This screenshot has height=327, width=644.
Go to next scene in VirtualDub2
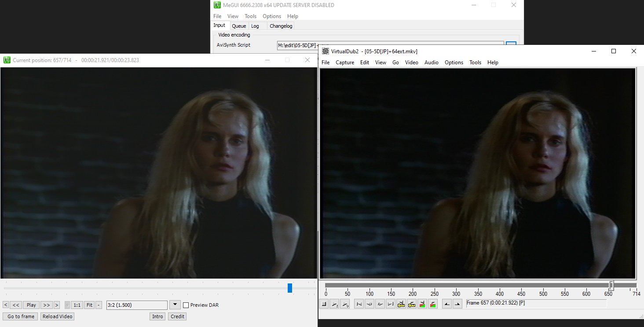tap(433, 304)
